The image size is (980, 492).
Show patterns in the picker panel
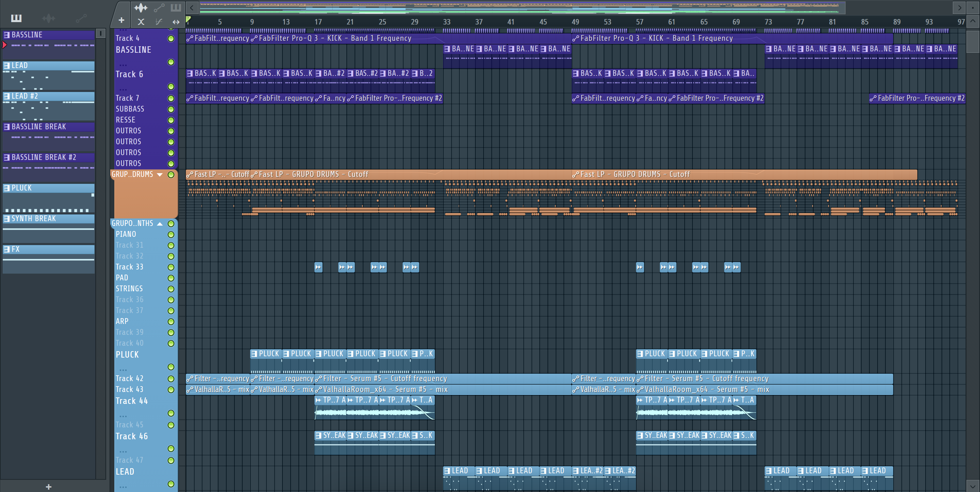(x=16, y=18)
